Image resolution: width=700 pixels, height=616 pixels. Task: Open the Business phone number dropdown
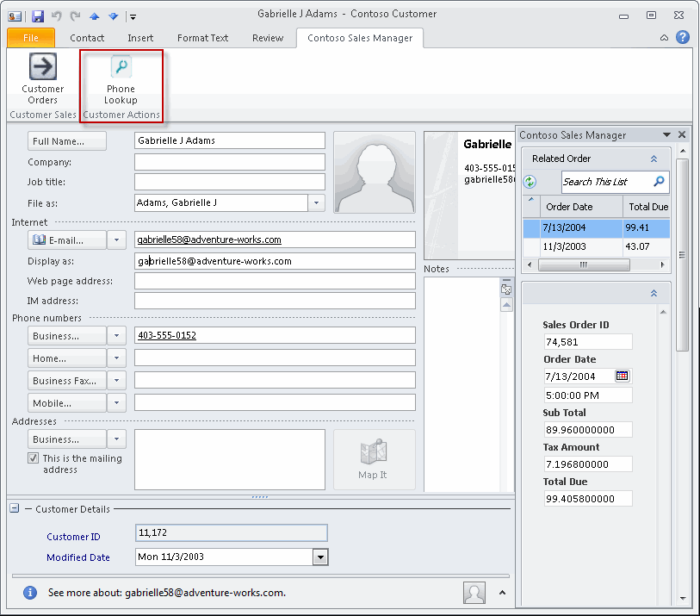117,335
